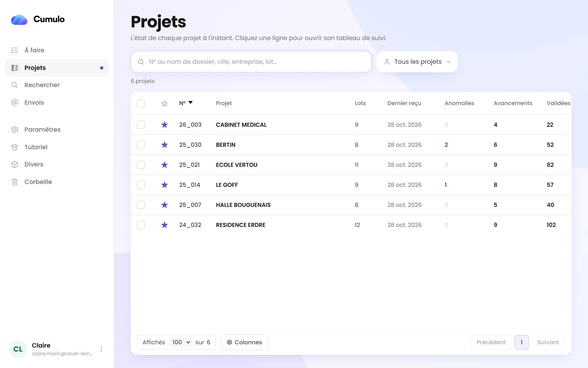This screenshot has width=588, height=368.
Task: Click the anomalies count 1 for LE GOFF
Action: tap(446, 185)
